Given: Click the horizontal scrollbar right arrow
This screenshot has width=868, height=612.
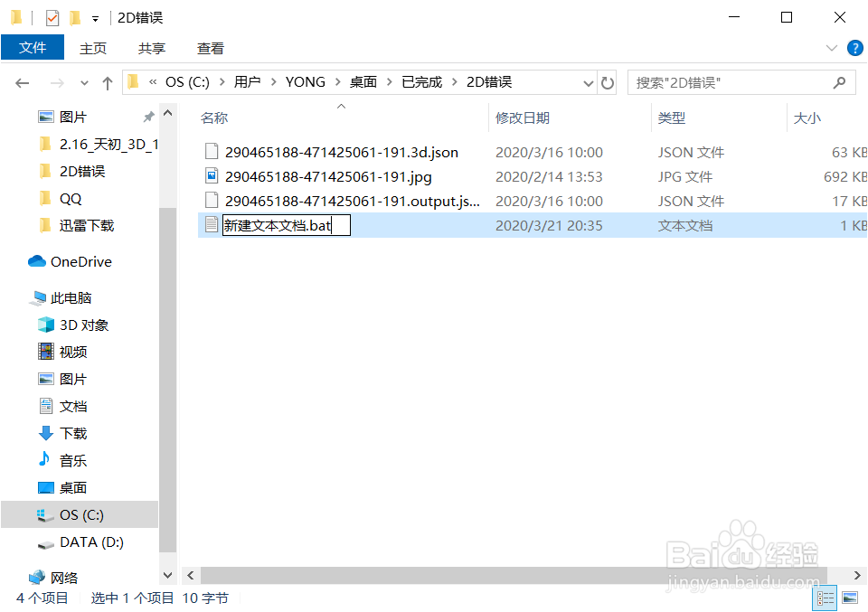Looking at the screenshot, I should [857, 576].
